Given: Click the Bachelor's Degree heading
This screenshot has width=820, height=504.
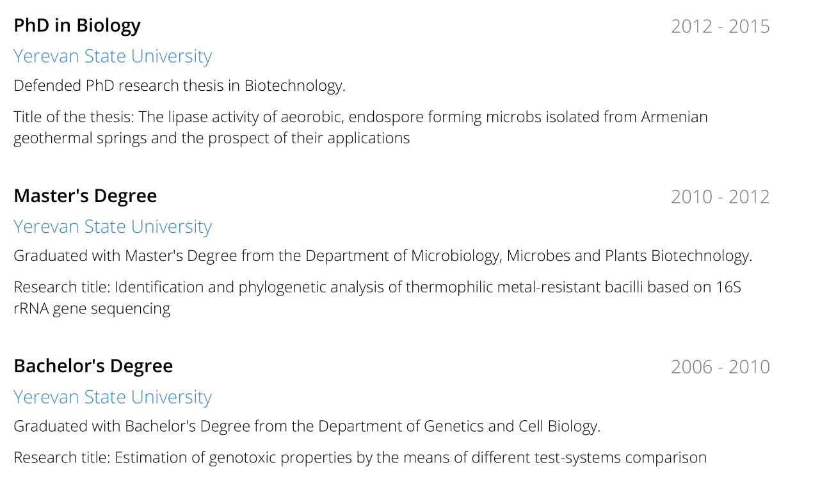Looking at the screenshot, I should coord(93,366).
